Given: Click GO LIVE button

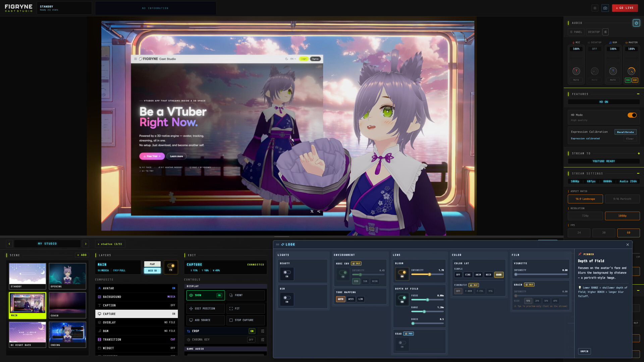Looking at the screenshot, I should pyautogui.click(x=625, y=8).
